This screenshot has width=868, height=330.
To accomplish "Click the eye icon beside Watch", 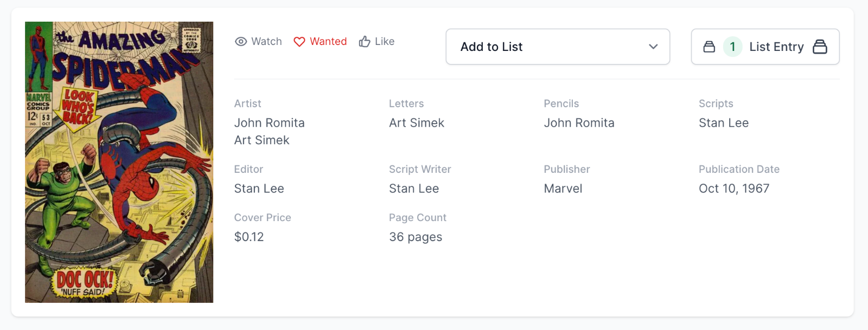I will tap(241, 42).
